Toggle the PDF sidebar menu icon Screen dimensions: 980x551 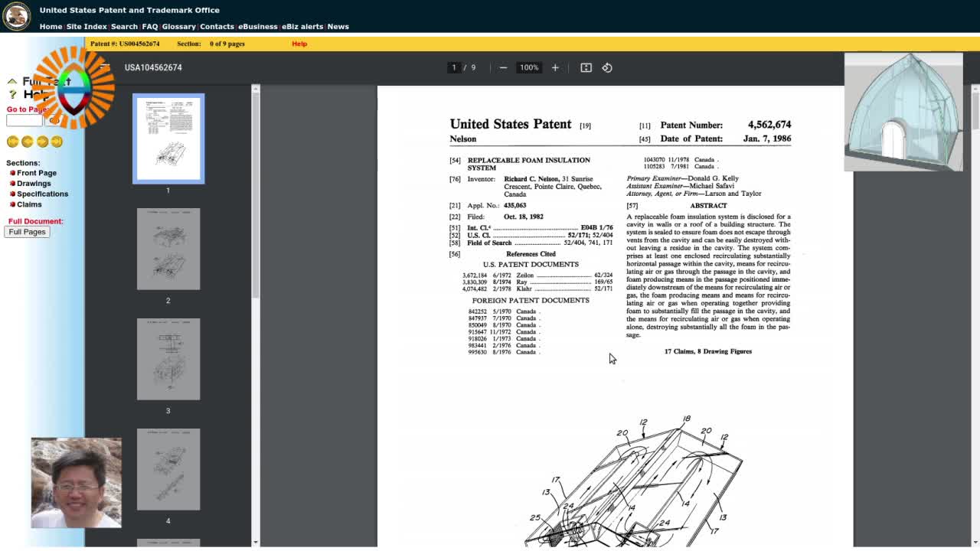click(x=105, y=67)
